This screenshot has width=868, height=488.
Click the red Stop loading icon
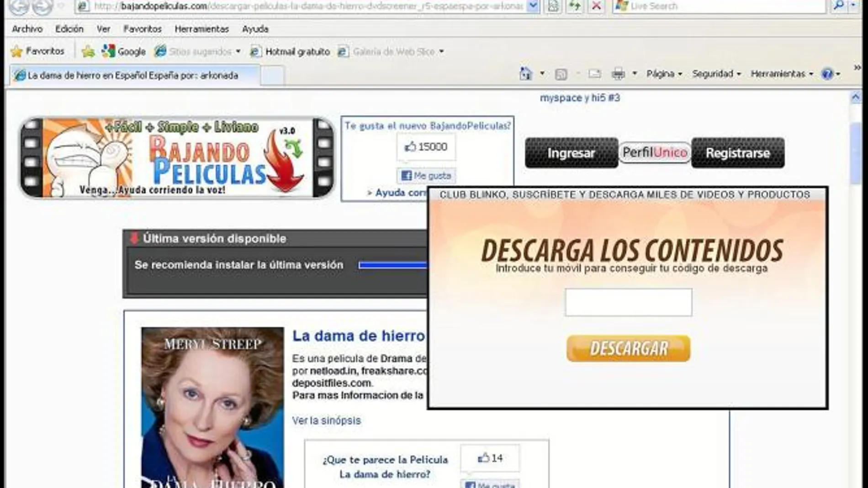(x=596, y=6)
